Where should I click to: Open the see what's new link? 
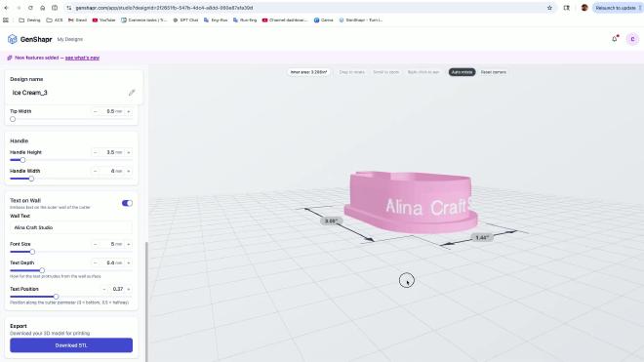click(x=82, y=58)
